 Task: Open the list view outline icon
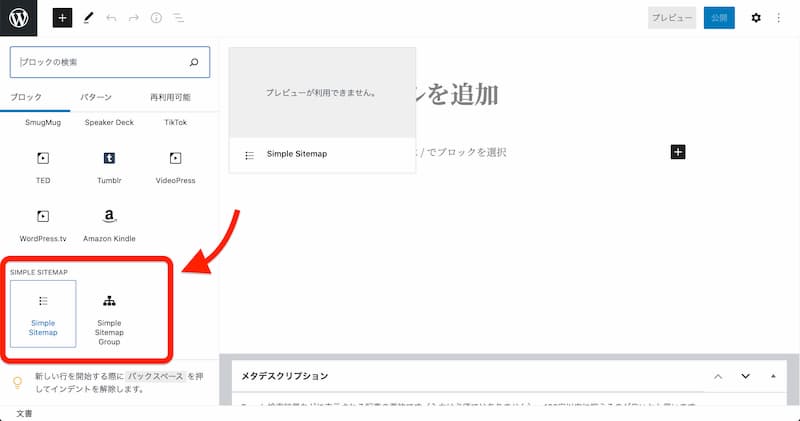click(x=178, y=18)
